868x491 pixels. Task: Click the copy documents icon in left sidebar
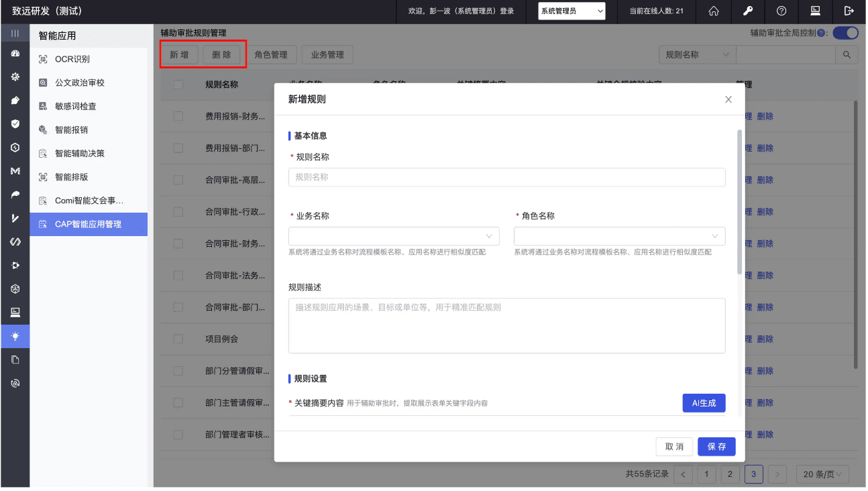(15, 360)
